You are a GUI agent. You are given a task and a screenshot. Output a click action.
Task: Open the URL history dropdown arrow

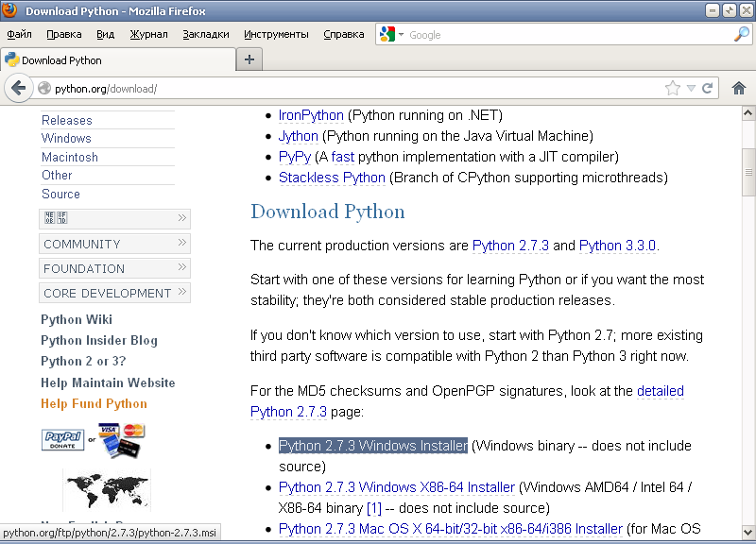pyautogui.click(x=691, y=88)
